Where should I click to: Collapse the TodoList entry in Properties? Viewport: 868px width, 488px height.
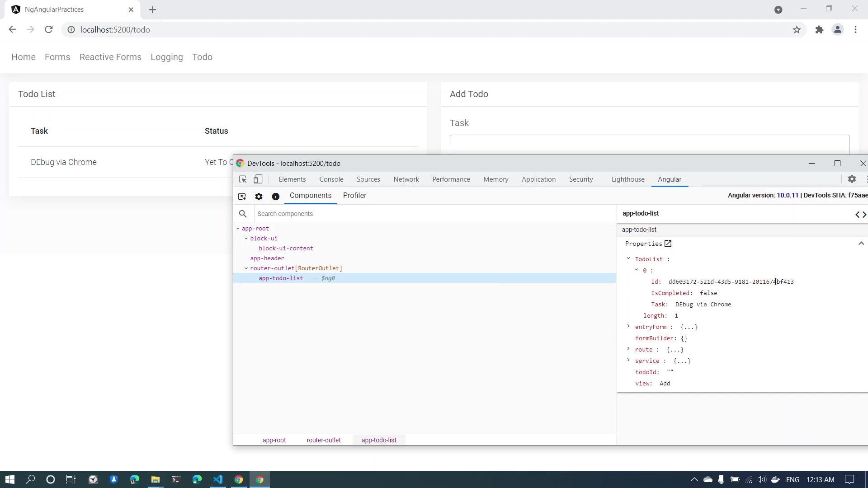[x=628, y=259]
